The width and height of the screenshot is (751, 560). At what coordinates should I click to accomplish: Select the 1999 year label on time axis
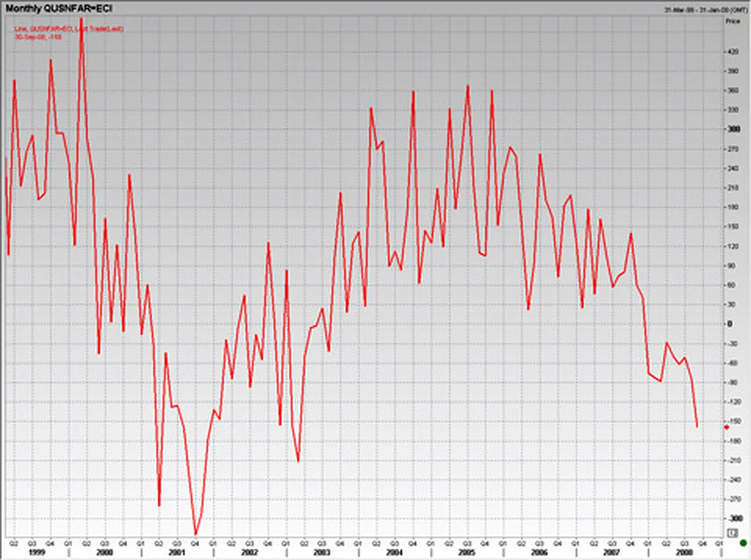coord(36,552)
